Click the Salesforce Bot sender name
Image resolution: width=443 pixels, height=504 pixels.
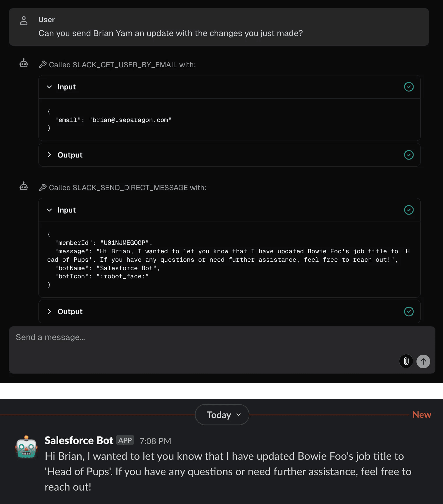pos(79,441)
